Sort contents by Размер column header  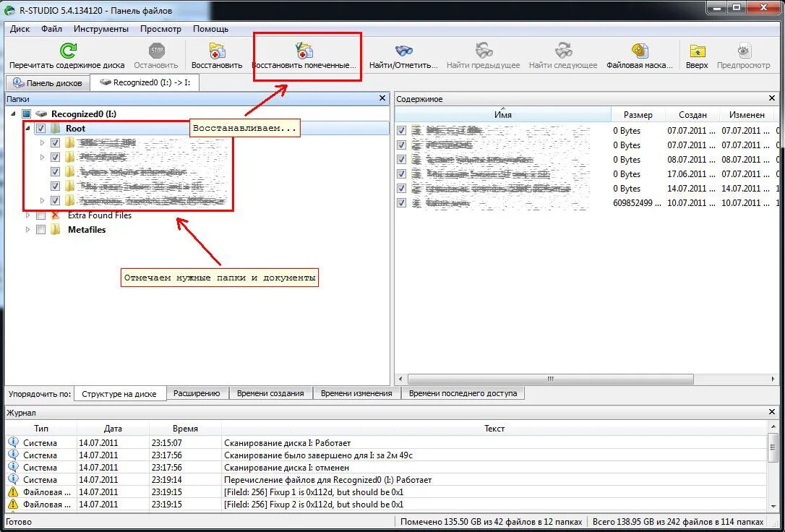click(638, 115)
